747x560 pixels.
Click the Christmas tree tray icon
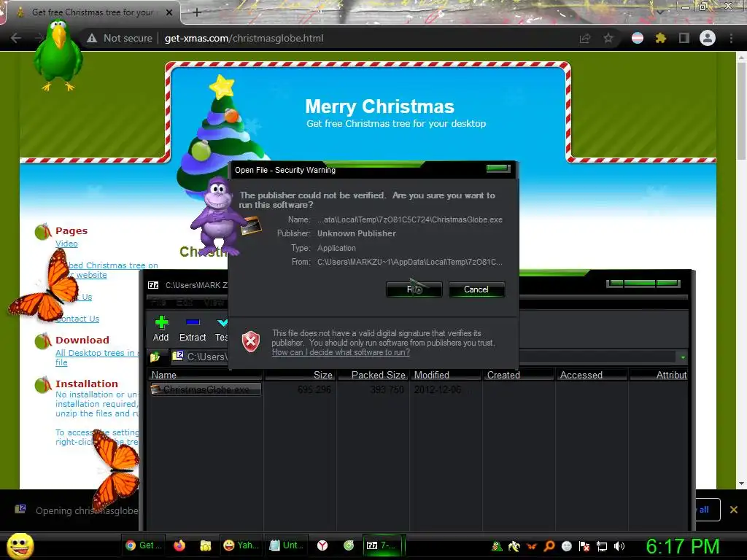pyautogui.click(x=496, y=546)
